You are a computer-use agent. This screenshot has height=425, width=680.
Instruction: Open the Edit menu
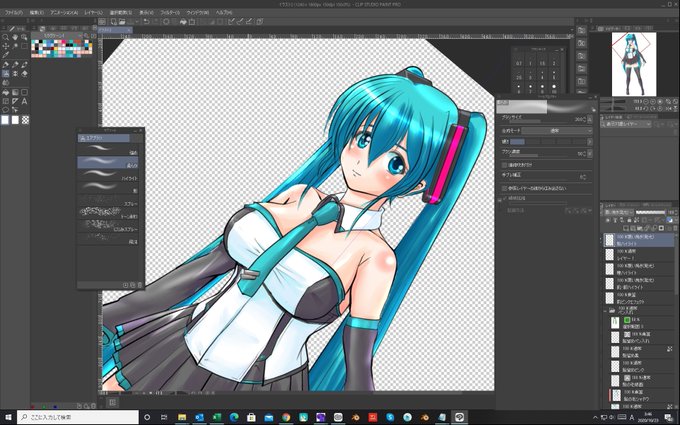(x=37, y=13)
